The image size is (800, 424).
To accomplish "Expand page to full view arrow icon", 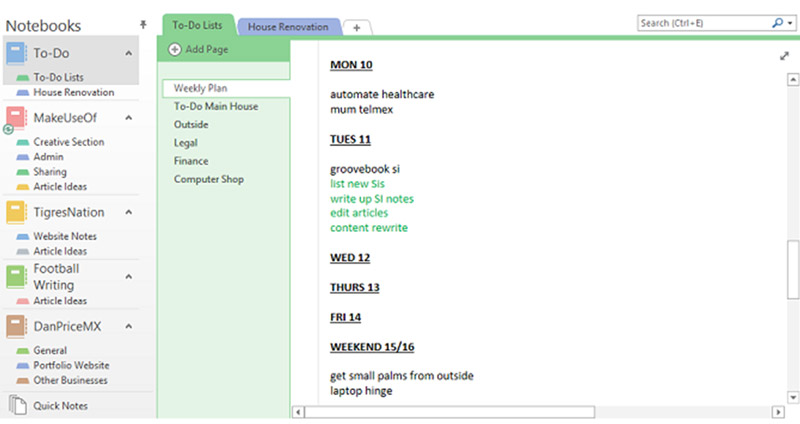I will coord(784,57).
